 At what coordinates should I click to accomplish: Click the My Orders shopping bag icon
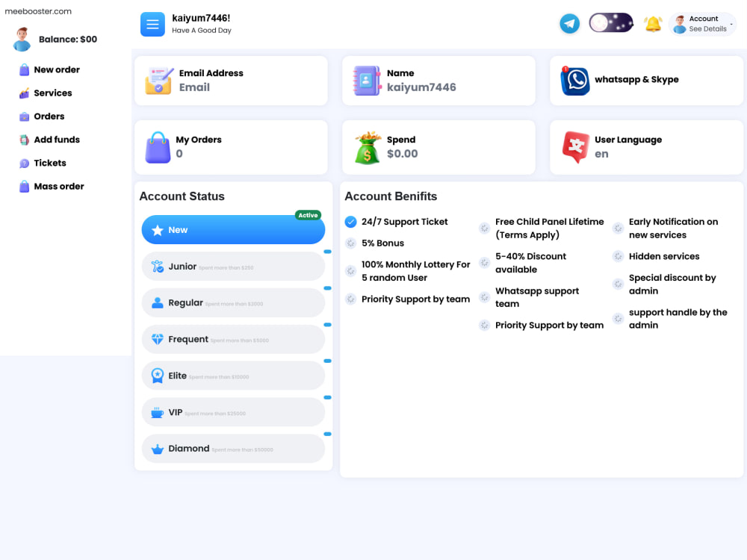[x=158, y=147]
